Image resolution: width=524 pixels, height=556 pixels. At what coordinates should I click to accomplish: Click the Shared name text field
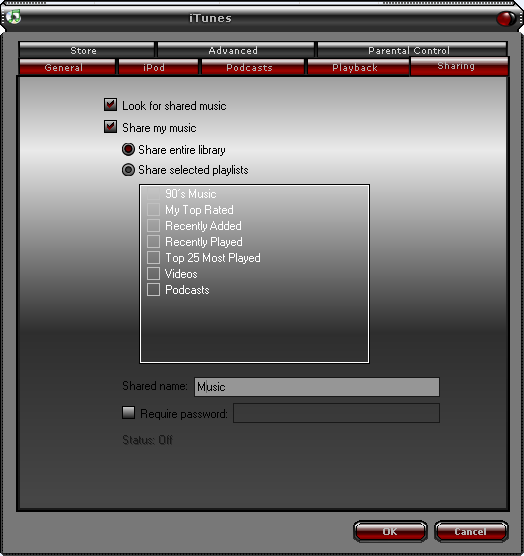[x=317, y=387]
